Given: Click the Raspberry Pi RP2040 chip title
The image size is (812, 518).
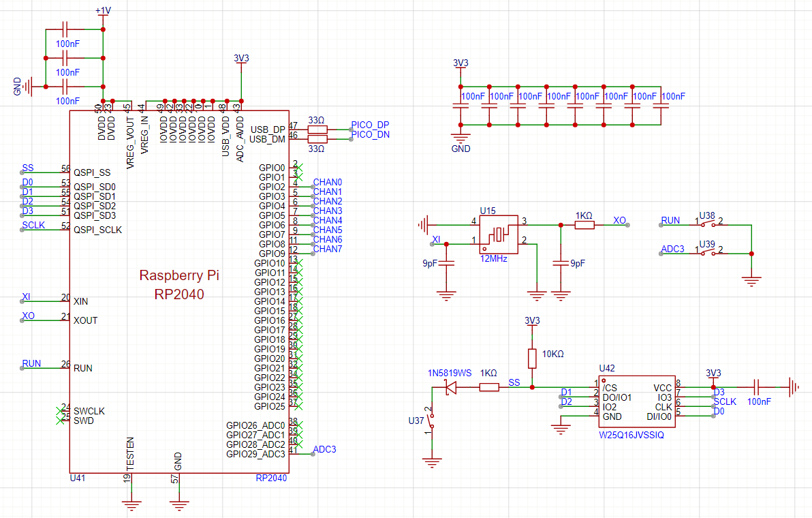Looking at the screenshot, I should pos(179,284).
